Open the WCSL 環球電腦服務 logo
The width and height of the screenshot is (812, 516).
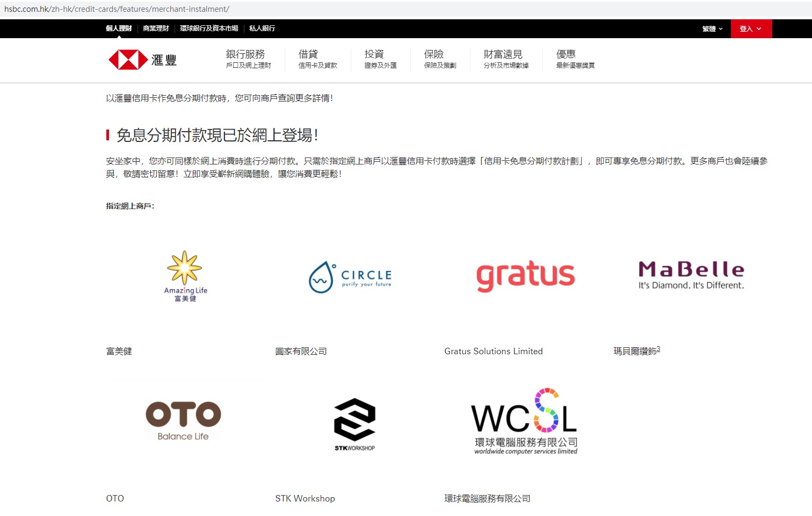[525, 421]
